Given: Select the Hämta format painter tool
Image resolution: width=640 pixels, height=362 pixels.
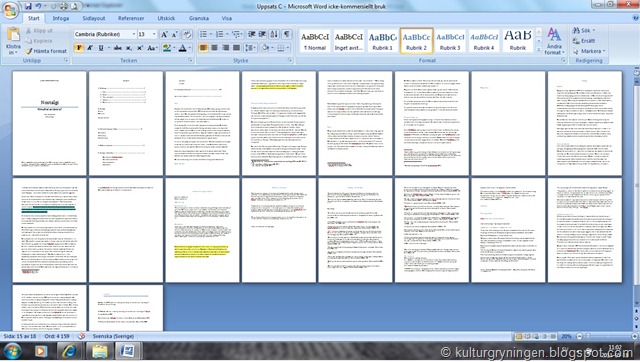Looking at the screenshot, I should (x=46, y=51).
